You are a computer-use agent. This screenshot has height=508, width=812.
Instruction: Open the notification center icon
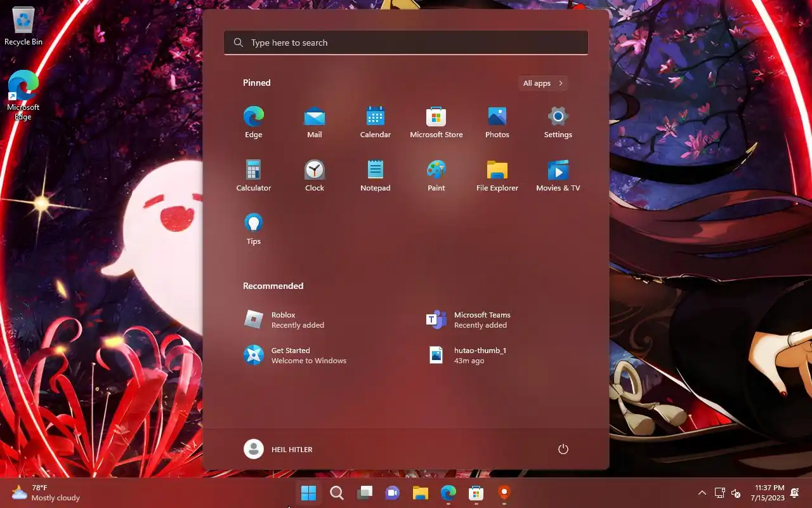point(795,493)
